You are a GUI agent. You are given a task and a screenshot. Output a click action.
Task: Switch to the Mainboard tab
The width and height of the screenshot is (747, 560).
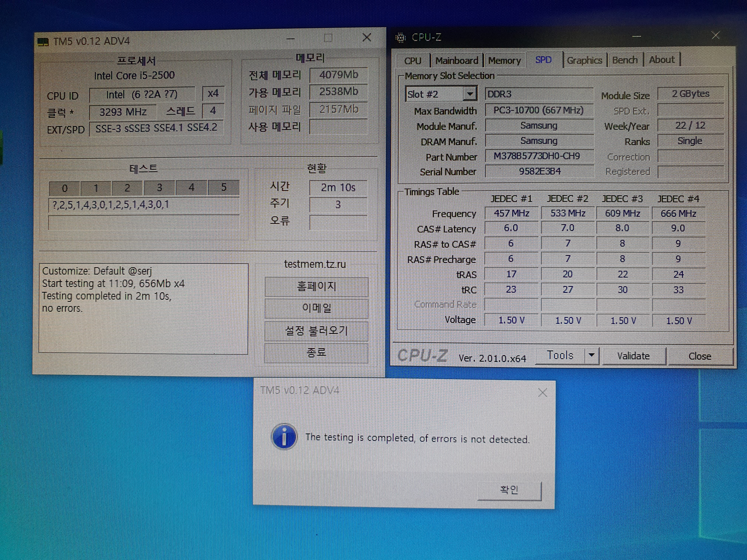[457, 61]
